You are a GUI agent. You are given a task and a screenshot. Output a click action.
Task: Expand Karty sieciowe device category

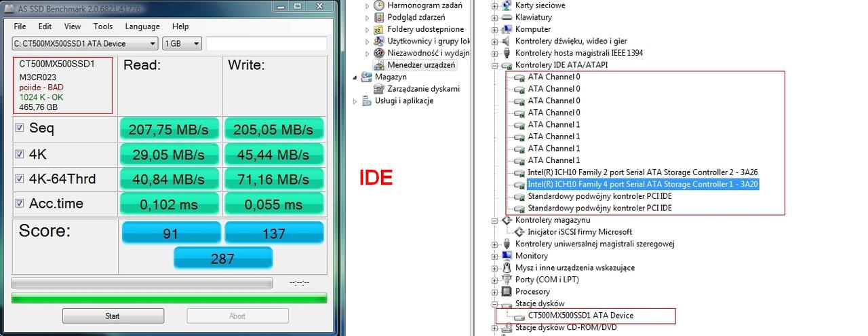coord(495,5)
